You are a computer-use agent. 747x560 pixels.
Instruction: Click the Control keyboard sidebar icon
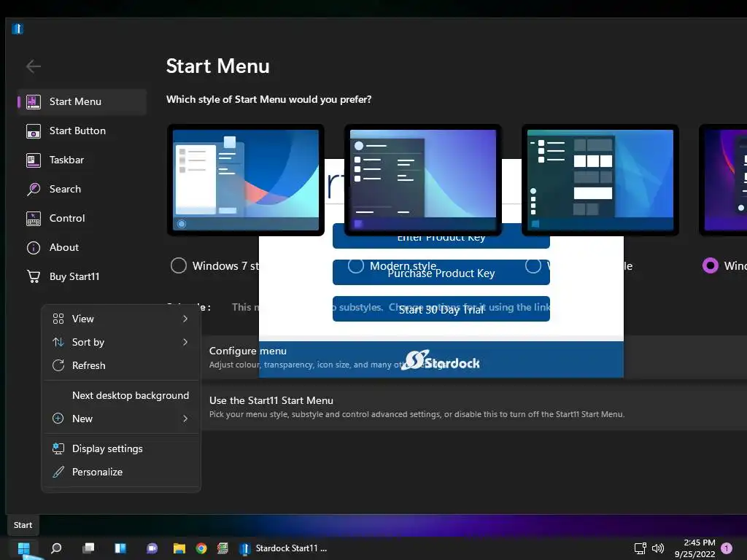pos(34,219)
